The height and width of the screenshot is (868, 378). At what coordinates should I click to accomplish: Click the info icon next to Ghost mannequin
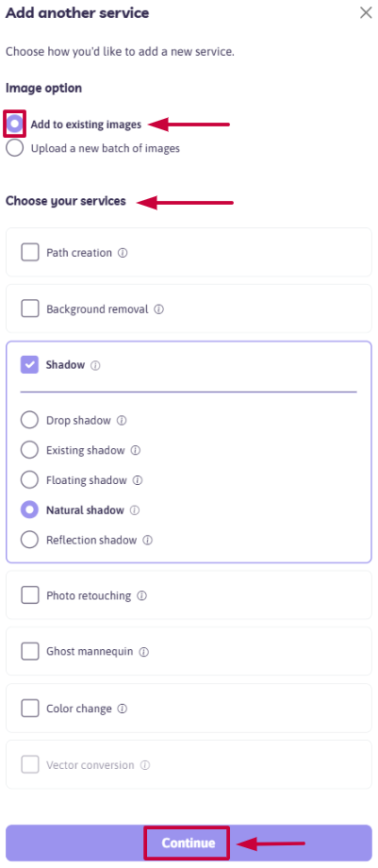point(144,652)
